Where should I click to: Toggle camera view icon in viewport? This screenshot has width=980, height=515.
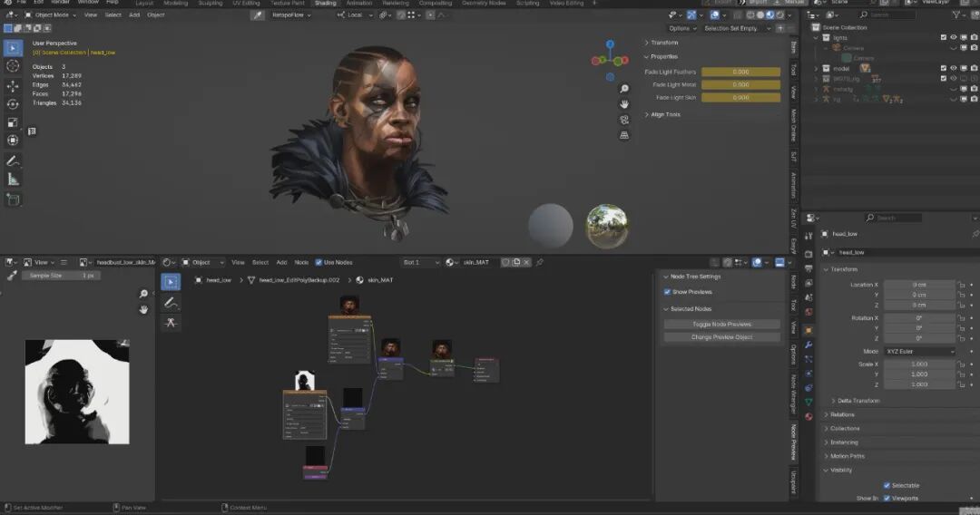[x=623, y=120]
